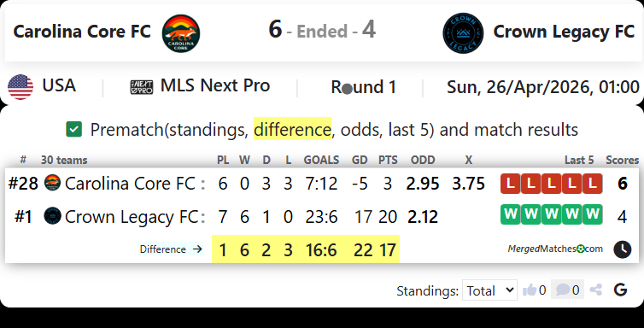Open the comments bubble icon
This screenshot has width=644, height=328.
click(x=563, y=290)
